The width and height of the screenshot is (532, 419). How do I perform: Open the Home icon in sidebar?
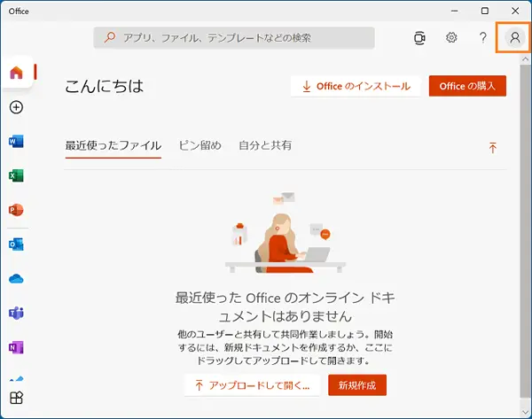(16, 73)
